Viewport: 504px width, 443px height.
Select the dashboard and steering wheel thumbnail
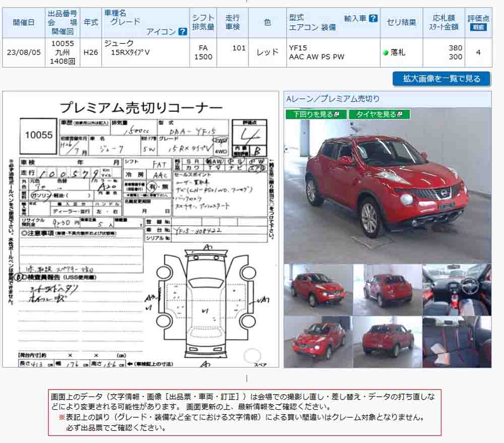pos(457,290)
